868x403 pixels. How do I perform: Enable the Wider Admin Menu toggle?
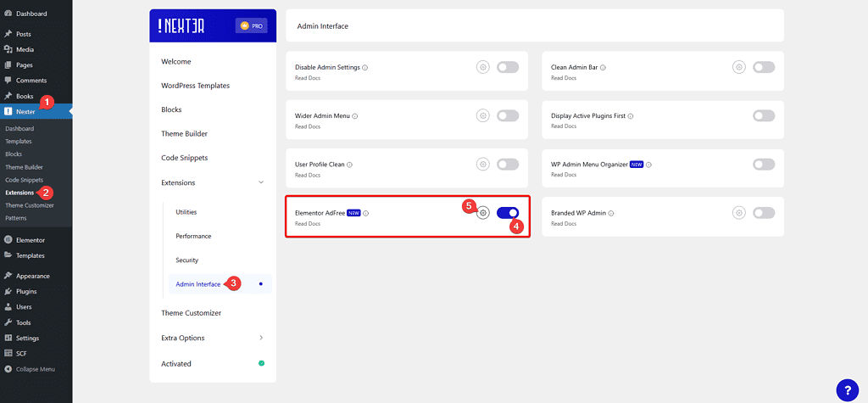pos(508,116)
